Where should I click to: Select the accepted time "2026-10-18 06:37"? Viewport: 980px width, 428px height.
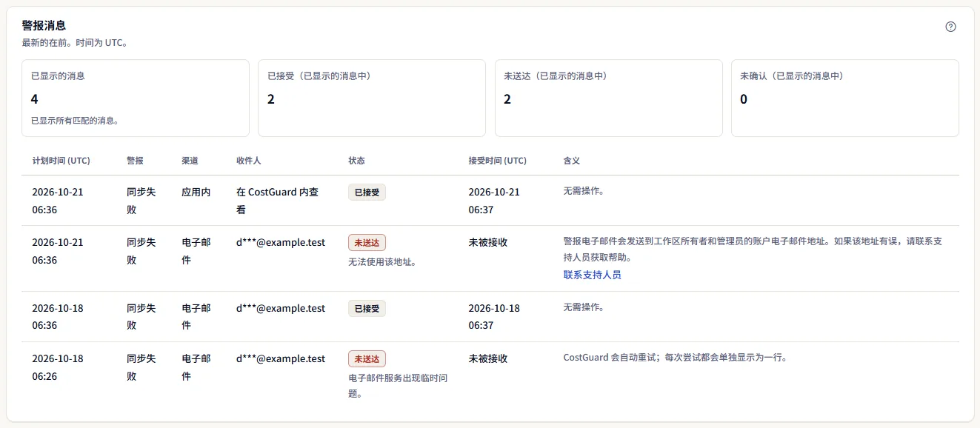click(494, 317)
